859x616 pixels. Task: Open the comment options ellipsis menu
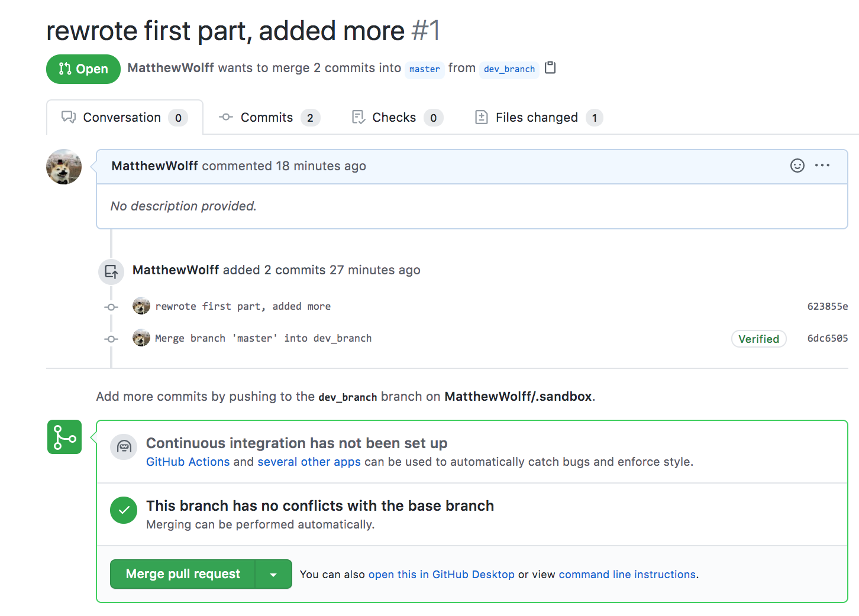tap(822, 166)
